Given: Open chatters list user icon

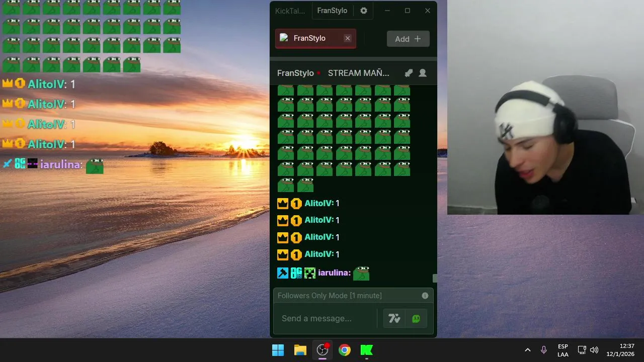Looking at the screenshot, I should coord(423,73).
